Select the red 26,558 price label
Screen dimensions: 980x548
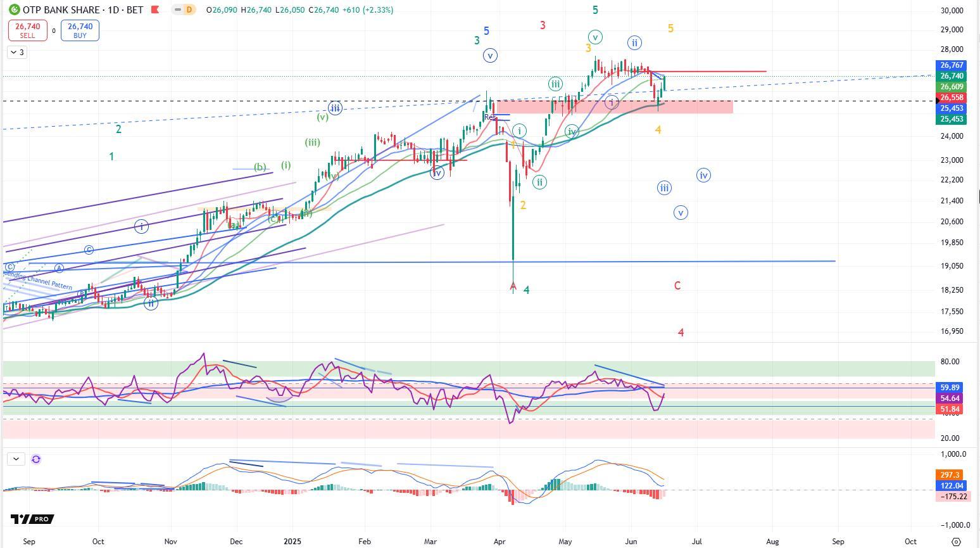click(952, 98)
